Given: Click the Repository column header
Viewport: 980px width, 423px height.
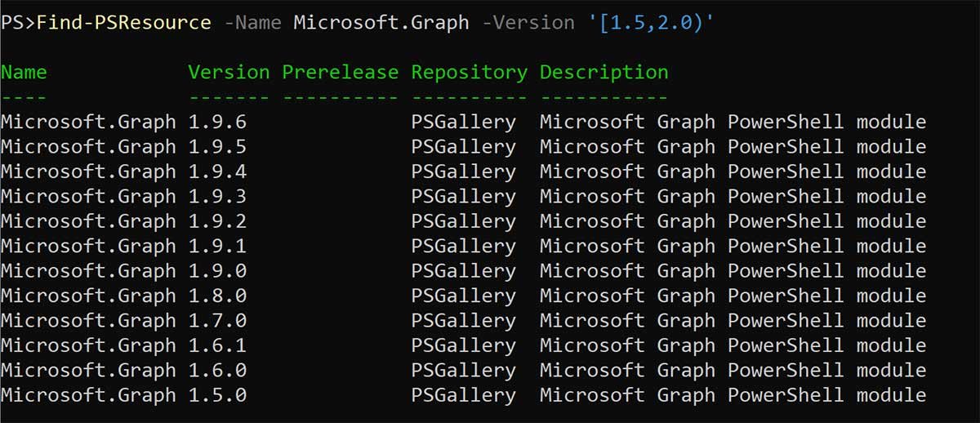Looking at the screenshot, I should [469, 72].
